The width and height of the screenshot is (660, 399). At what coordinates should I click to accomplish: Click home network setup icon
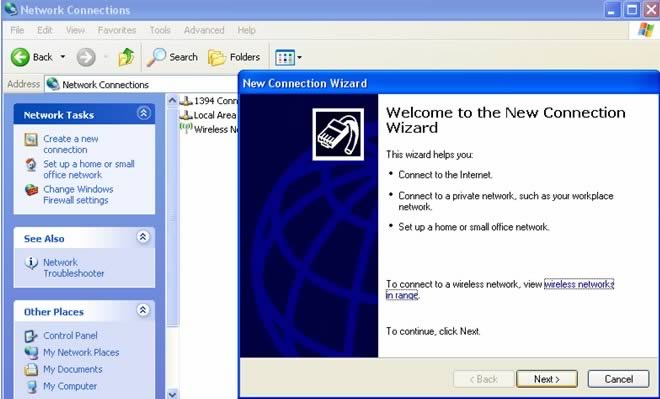coord(31,165)
